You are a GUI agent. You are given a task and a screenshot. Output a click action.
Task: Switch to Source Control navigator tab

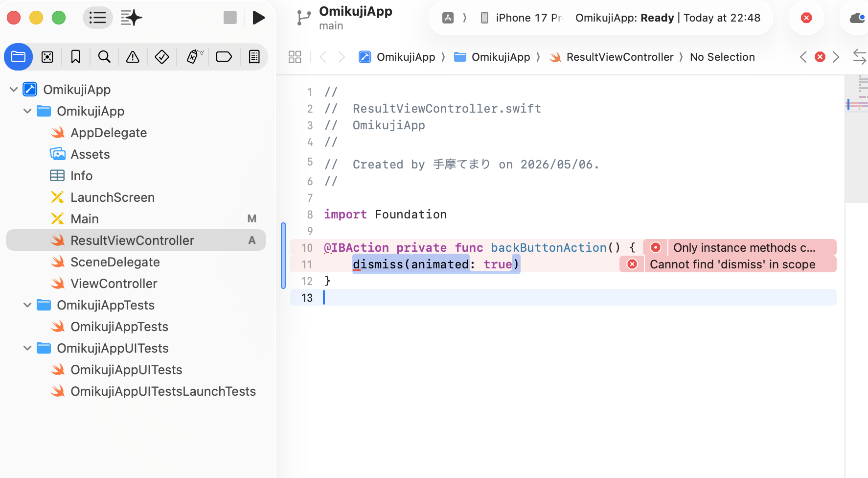47,57
